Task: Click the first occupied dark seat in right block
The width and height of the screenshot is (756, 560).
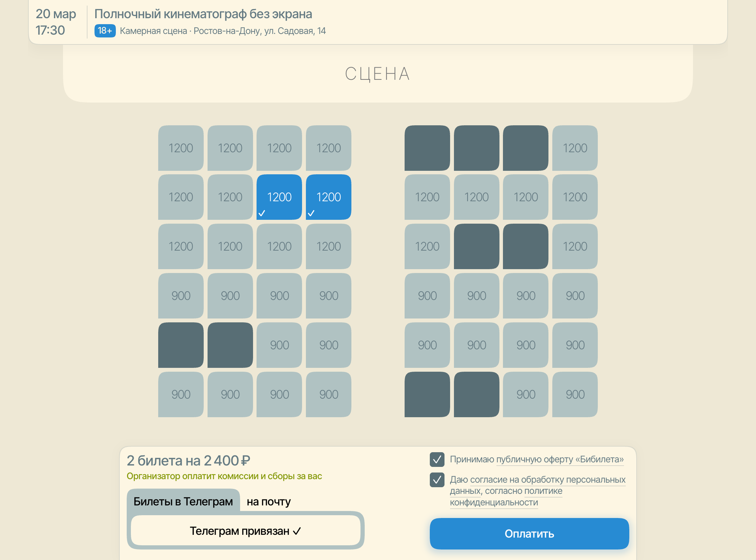Action: coord(427,148)
